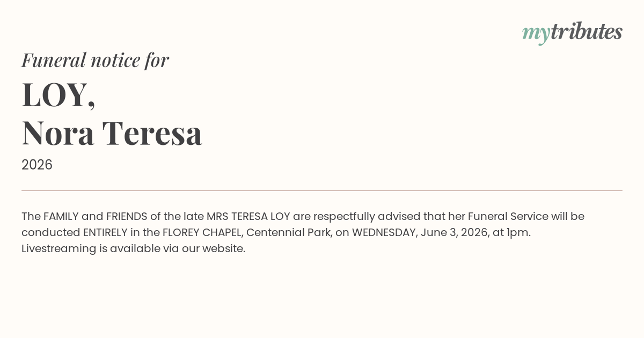Click the word "WEDNESDAY" in the notice
The image size is (644, 338).
[384, 232]
